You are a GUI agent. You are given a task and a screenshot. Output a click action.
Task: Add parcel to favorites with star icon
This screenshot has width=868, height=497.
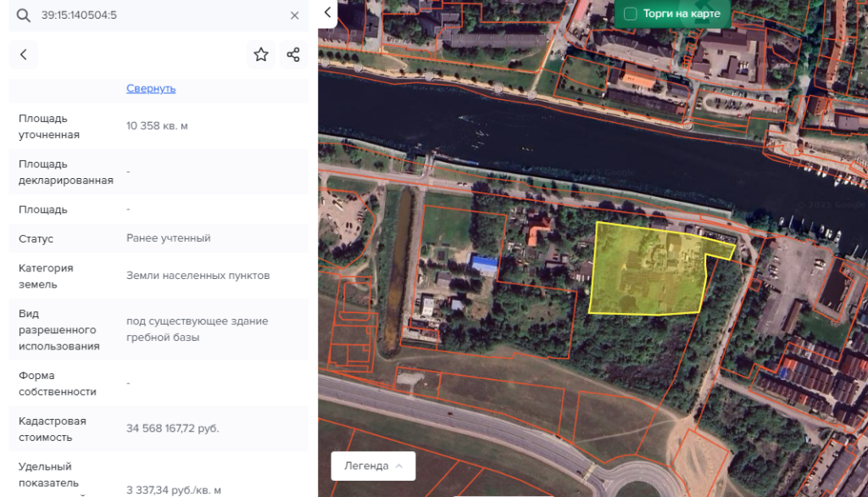(x=261, y=54)
